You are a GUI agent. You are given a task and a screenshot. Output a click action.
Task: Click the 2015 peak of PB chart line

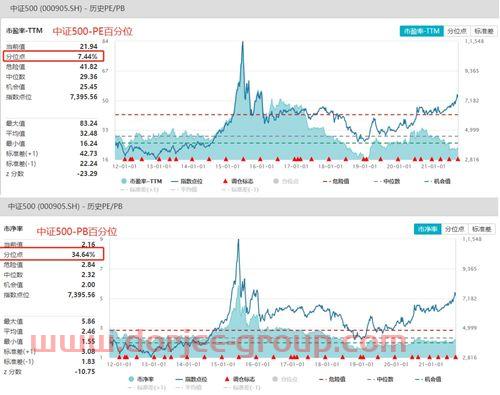click(238, 240)
